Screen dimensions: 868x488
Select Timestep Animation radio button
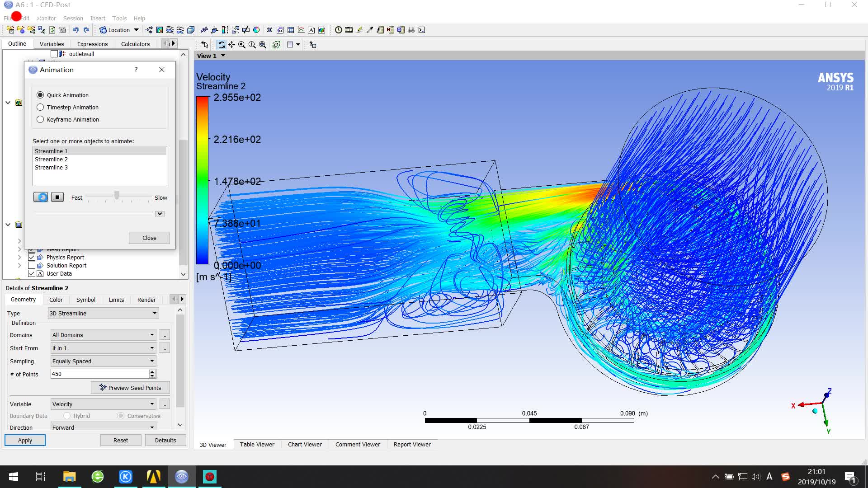pyautogui.click(x=40, y=107)
